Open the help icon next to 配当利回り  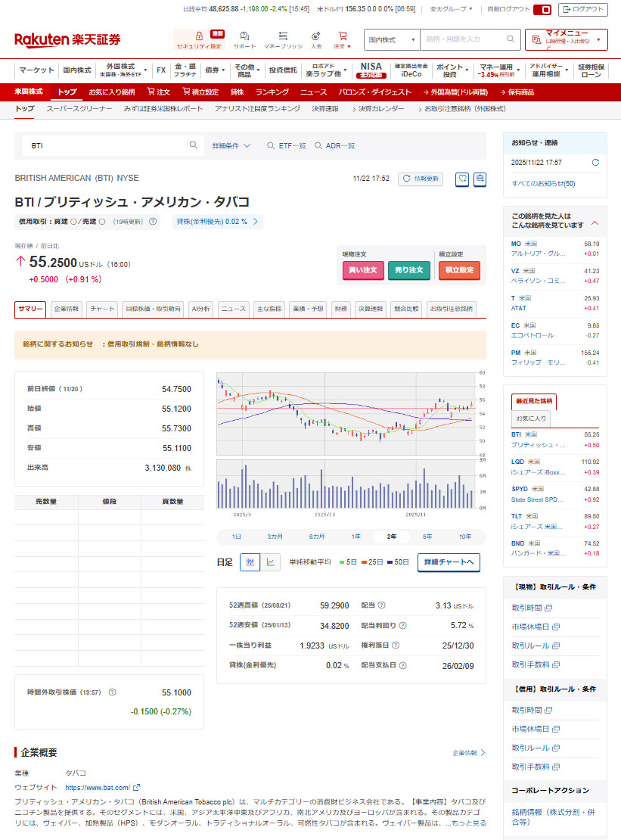pos(402,626)
